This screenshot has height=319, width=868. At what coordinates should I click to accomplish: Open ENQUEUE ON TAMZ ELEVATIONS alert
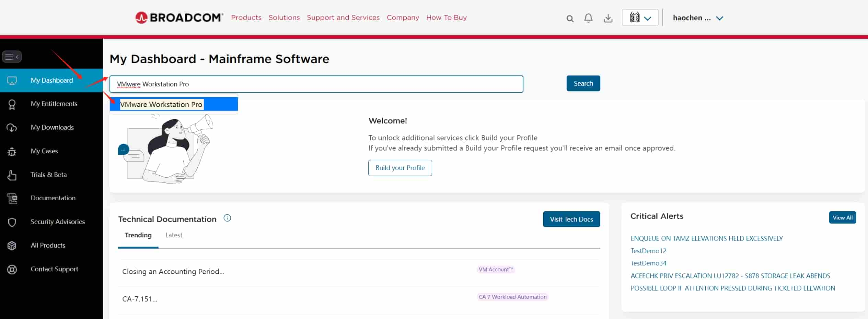tap(707, 238)
